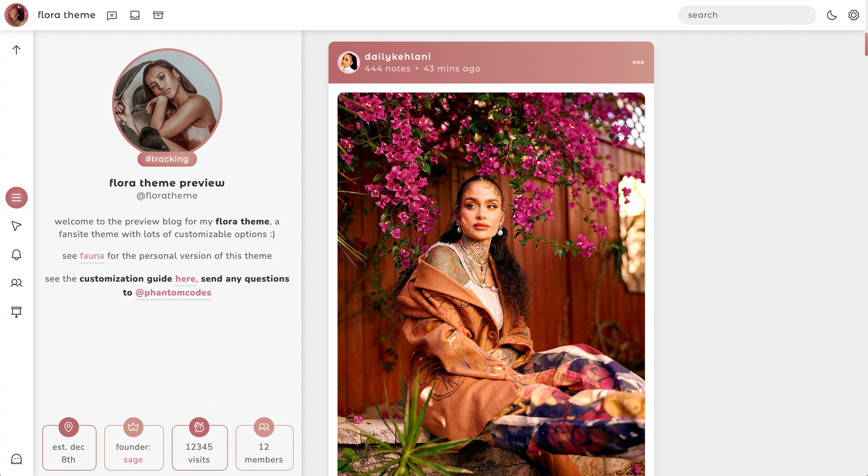Open the dailykehlani post photo
The image size is (868, 476).
pos(491,283)
